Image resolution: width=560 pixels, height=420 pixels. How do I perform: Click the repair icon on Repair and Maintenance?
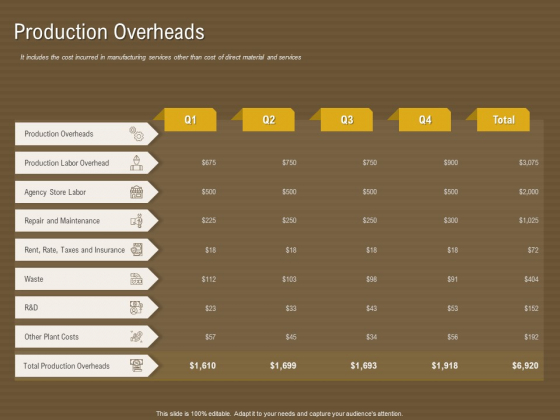point(136,221)
